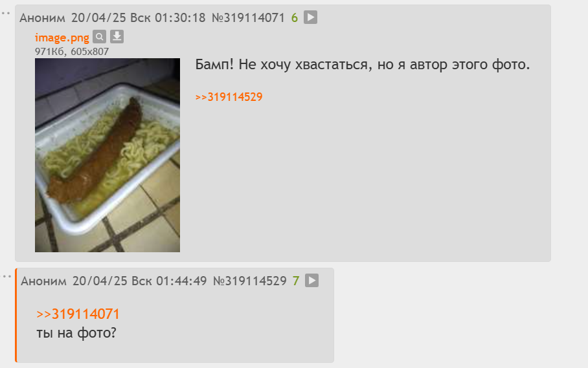Click the magnifier icon next to image.png
Viewport: 588px width, 368px height.
click(x=99, y=37)
